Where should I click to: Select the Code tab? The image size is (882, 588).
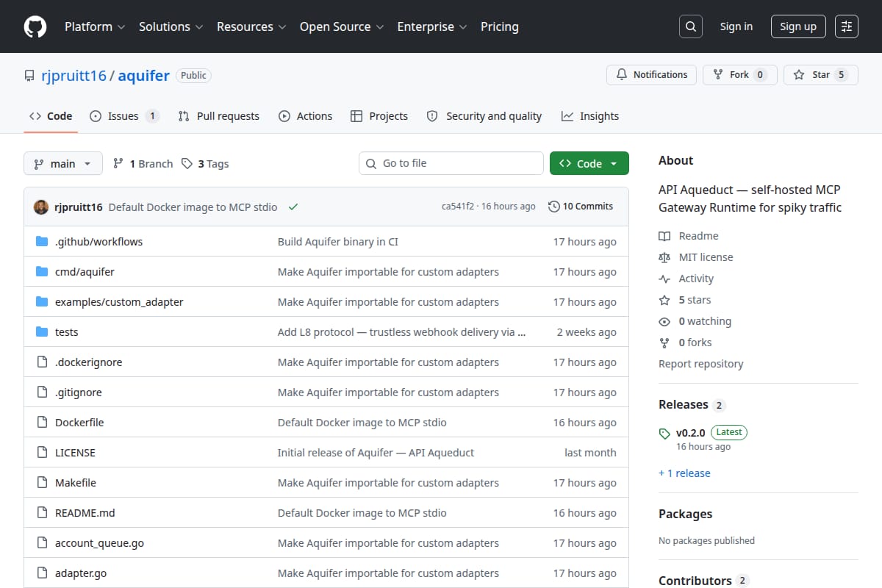(51, 116)
